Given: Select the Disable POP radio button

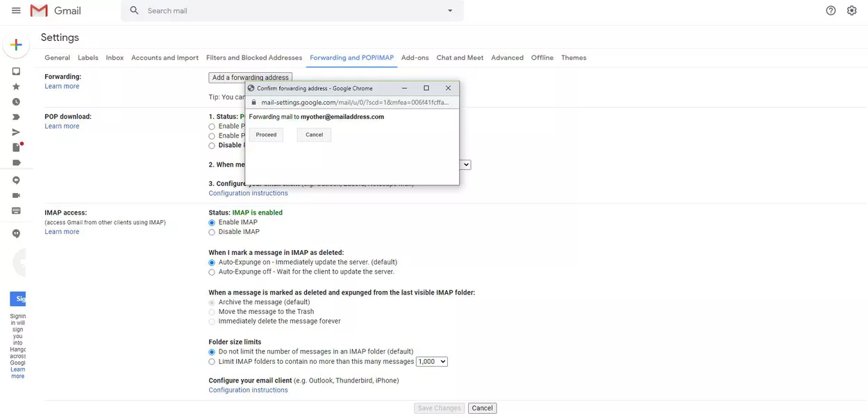Looking at the screenshot, I should 212,146.
